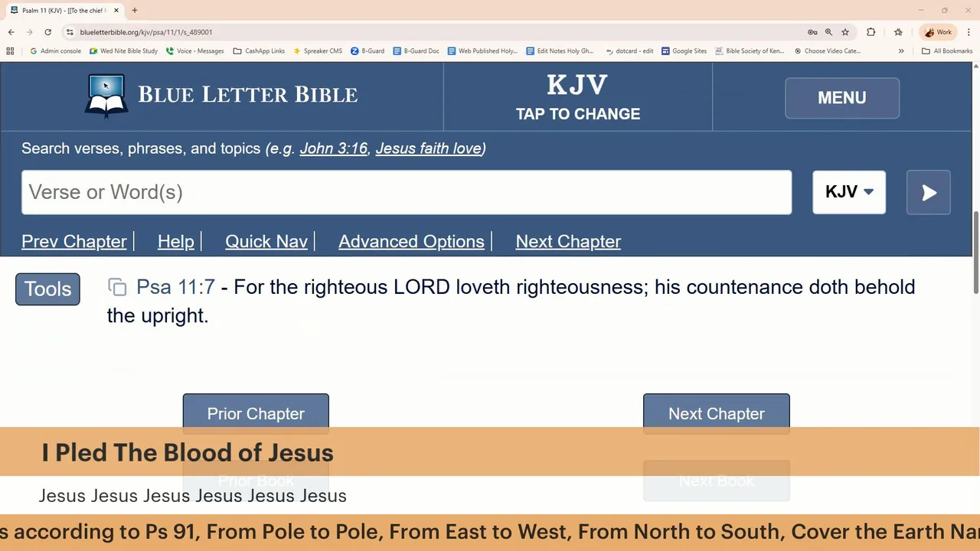Open CashApp Links bookmark folder
980x551 pixels.
(x=259, y=51)
